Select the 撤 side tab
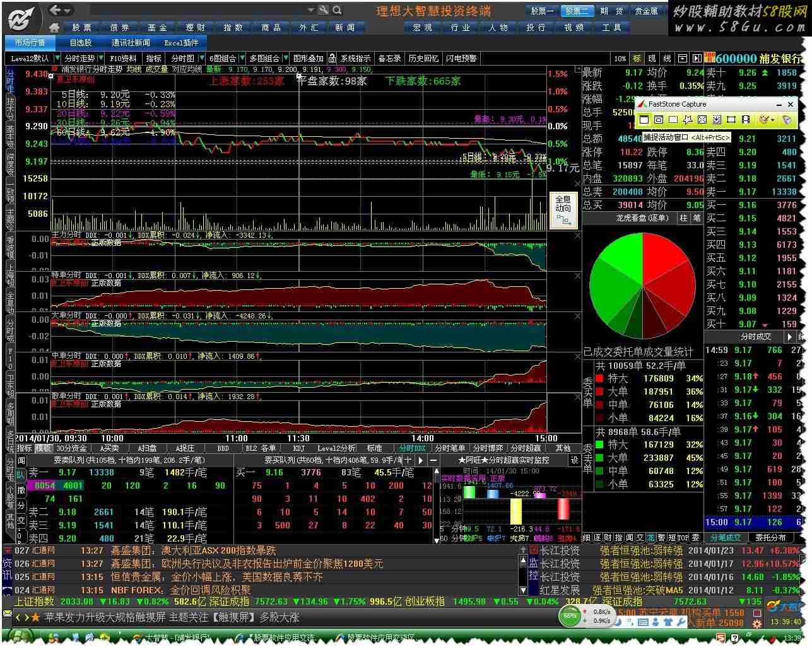 click(21, 490)
